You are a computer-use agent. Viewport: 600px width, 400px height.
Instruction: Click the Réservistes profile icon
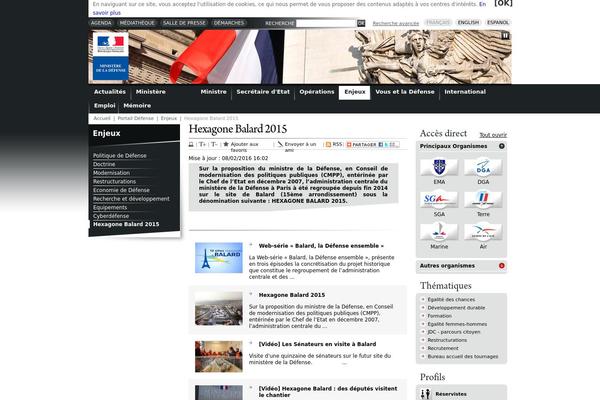[x=426, y=394]
